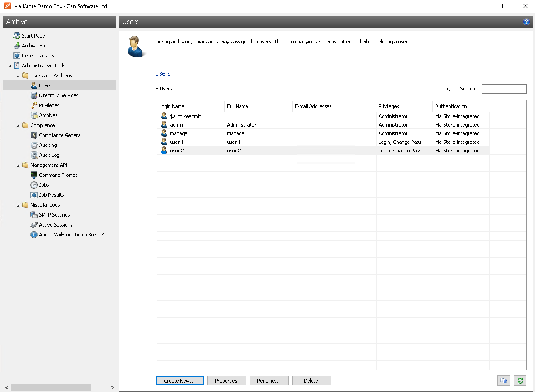Image resolution: width=535 pixels, height=392 pixels.
Task: Click into the Quick Search field
Action: (x=504, y=89)
